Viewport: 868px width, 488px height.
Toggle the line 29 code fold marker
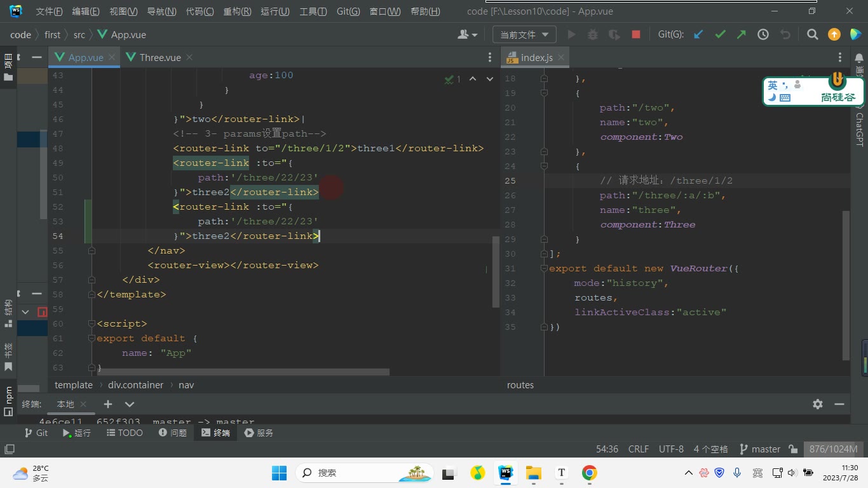click(544, 240)
